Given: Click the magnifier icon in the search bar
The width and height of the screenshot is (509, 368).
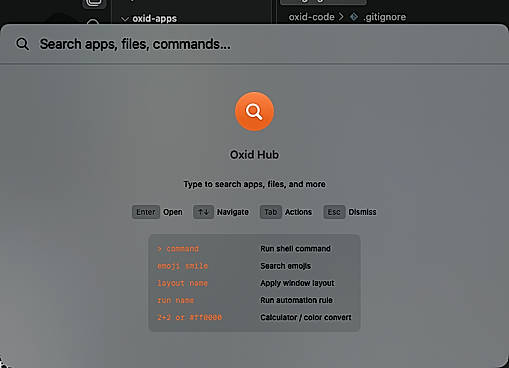Looking at the screenshot, I should click(23, 44).
